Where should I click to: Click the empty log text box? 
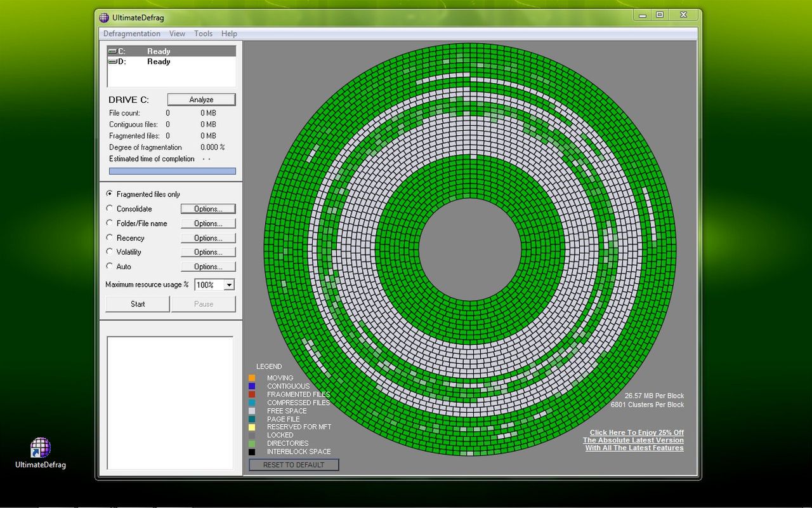[170, 403]
